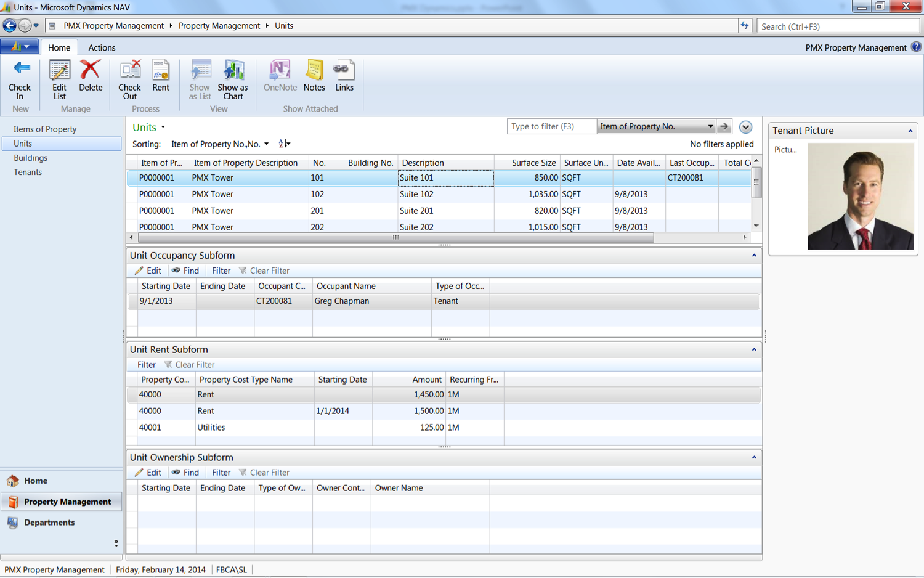Image resolution: width=924 pixels, height=578 pixels.
Task: Open Notes for this unit
Action: [314, 77]
